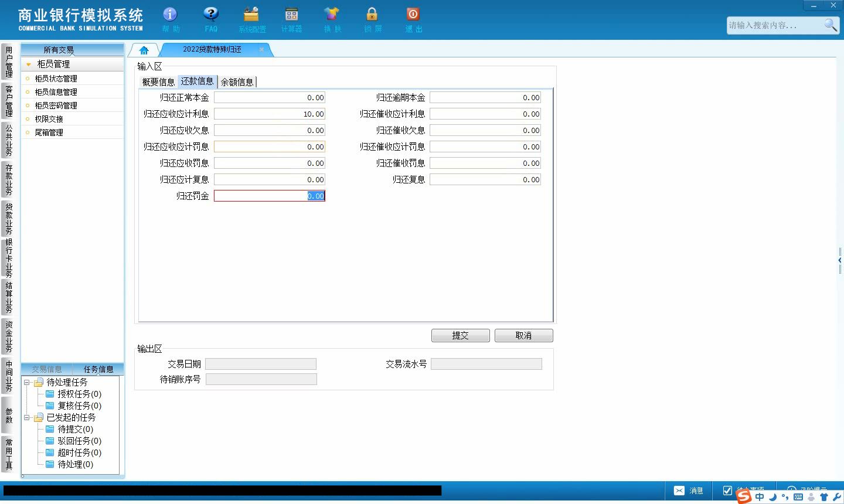Click the 所有交易 header

tap(72, 50)
